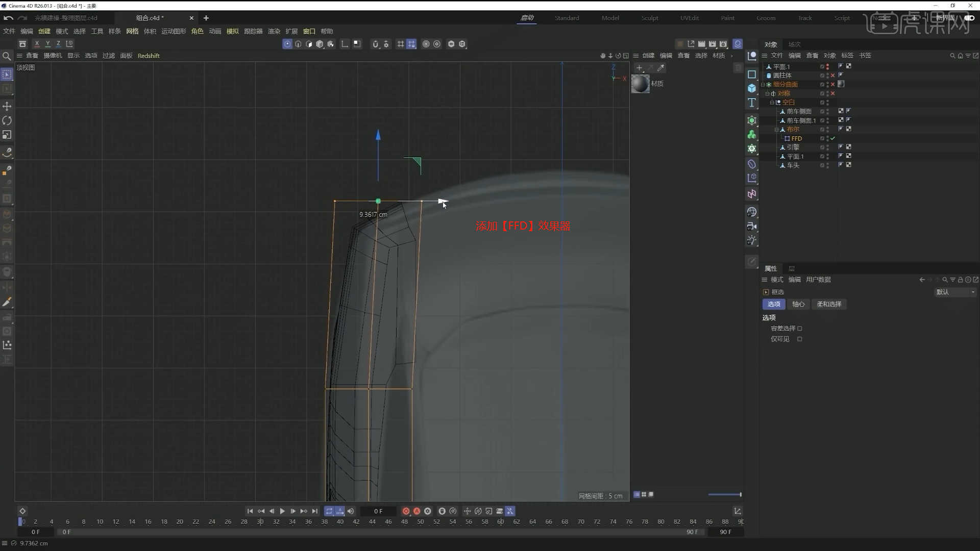
Task: Go to end of timeline
Action: click(315, 511)
